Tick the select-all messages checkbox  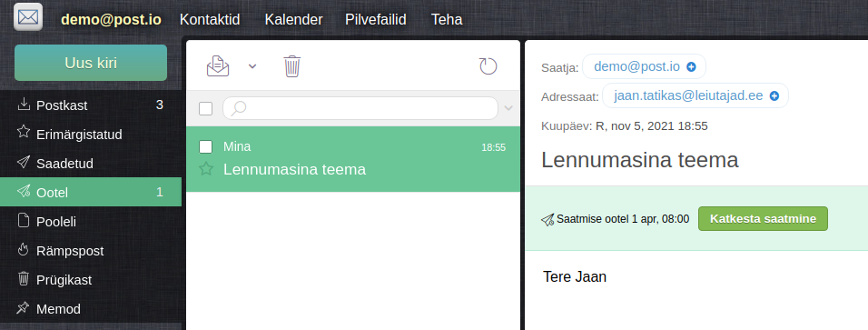(205, 109)
